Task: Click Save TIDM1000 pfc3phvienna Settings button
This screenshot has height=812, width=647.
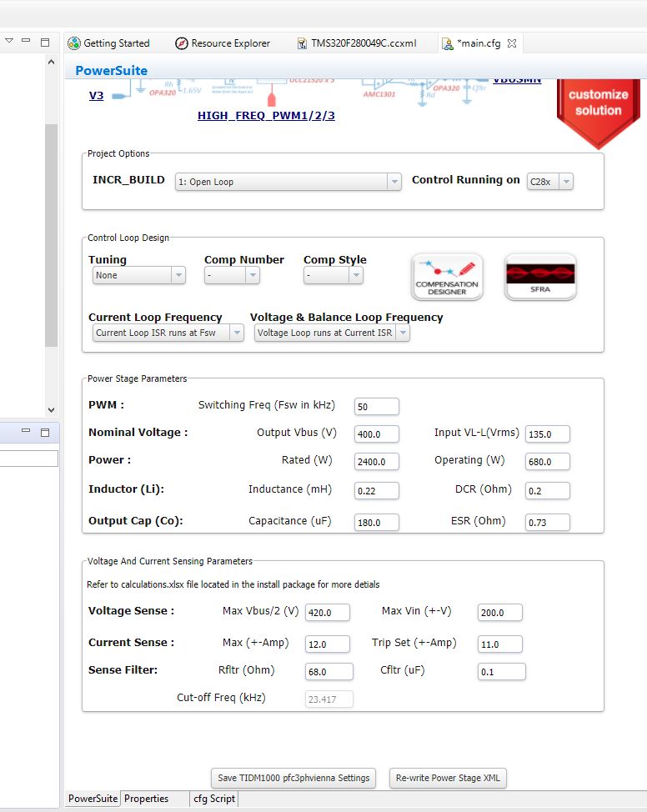Action: (x=293, y=778)
